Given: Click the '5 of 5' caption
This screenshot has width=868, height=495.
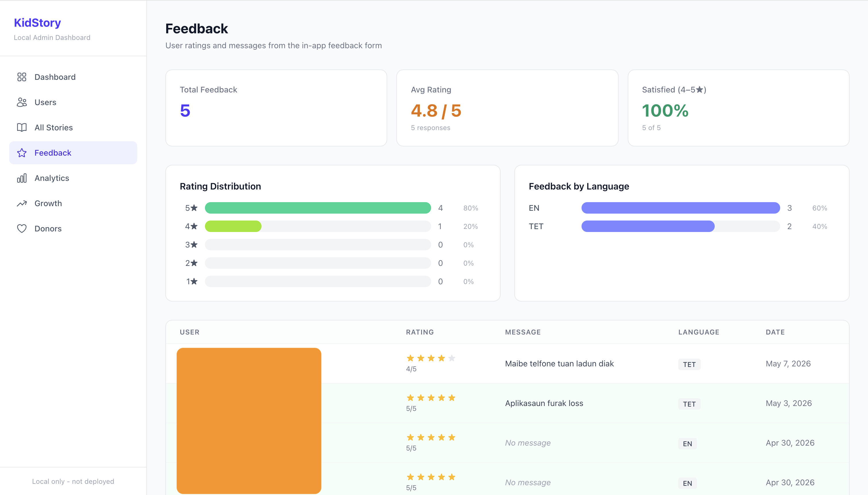Looking at the screenshot, I should (651, 128).
